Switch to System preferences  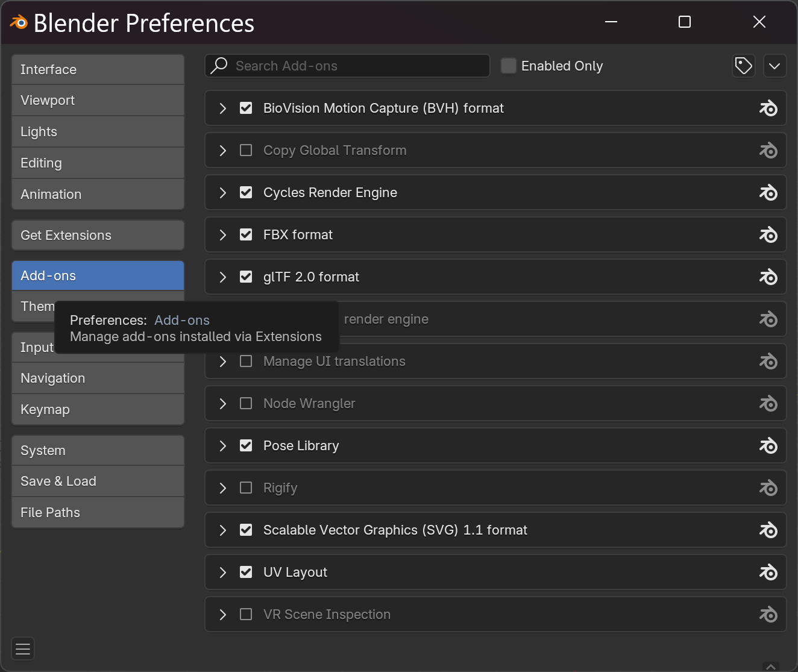point(98,450)
